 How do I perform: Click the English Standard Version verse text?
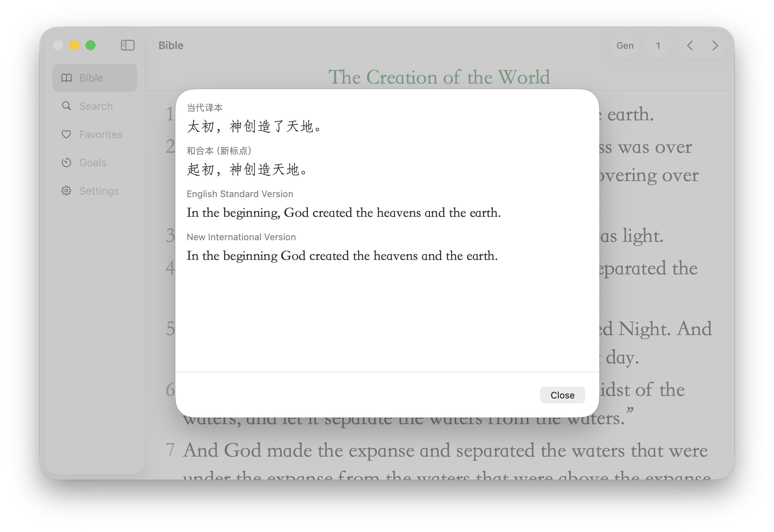[x=343, y=213]
